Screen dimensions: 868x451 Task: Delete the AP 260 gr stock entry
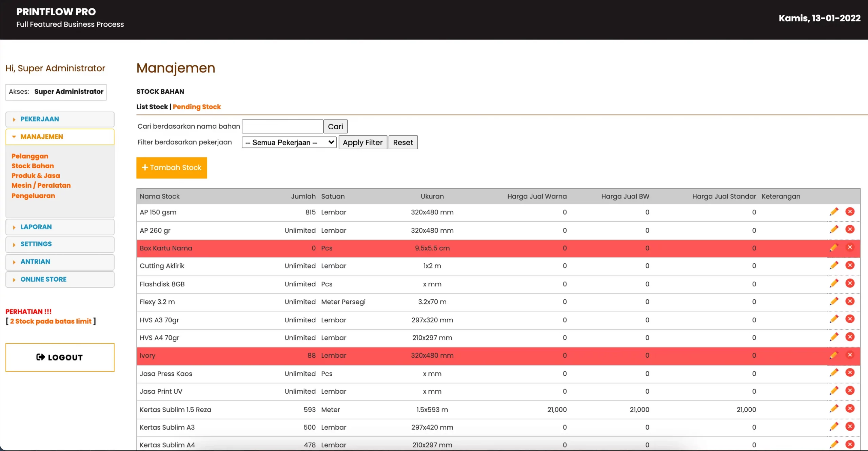click(850, 230)
